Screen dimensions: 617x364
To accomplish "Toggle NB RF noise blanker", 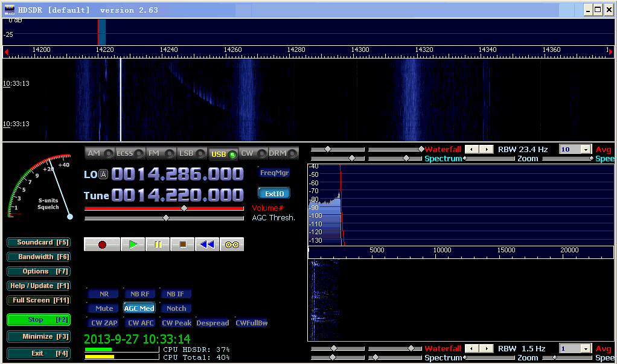I will 139,294.
